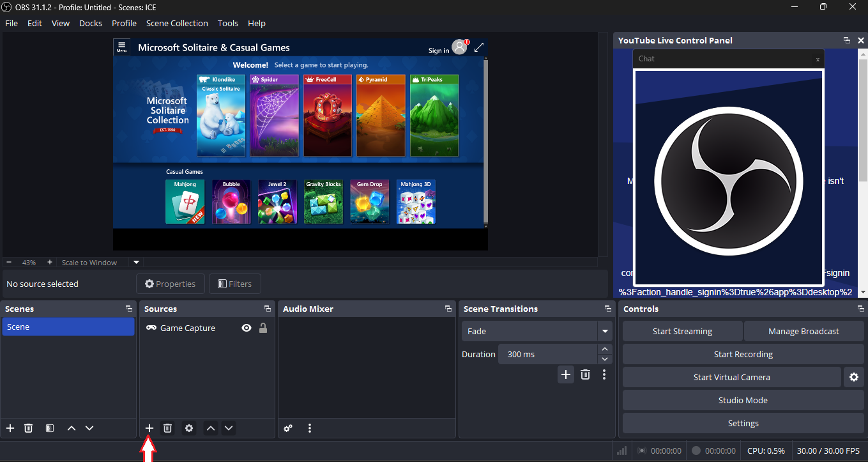Viewport: 868px width, 462px height.
Task: Decrease transition duration with down arrow
Action: click(604, 359)
